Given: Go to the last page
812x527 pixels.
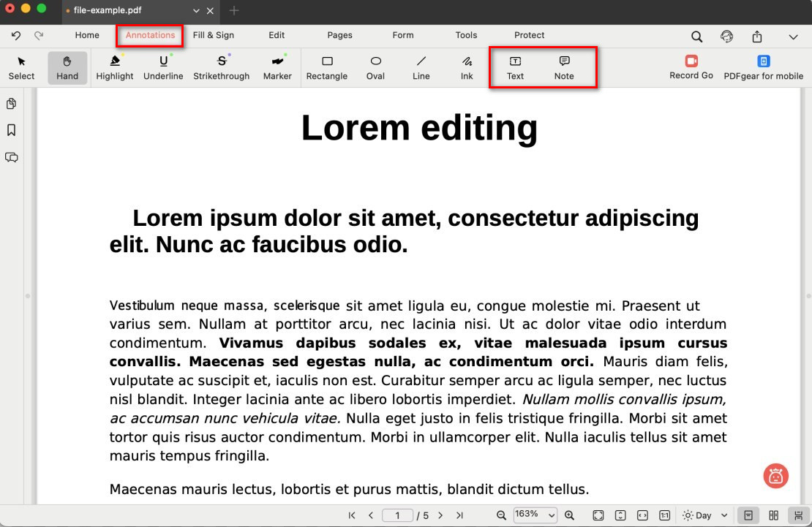Looking at the screenshot, I should point(459,515).
